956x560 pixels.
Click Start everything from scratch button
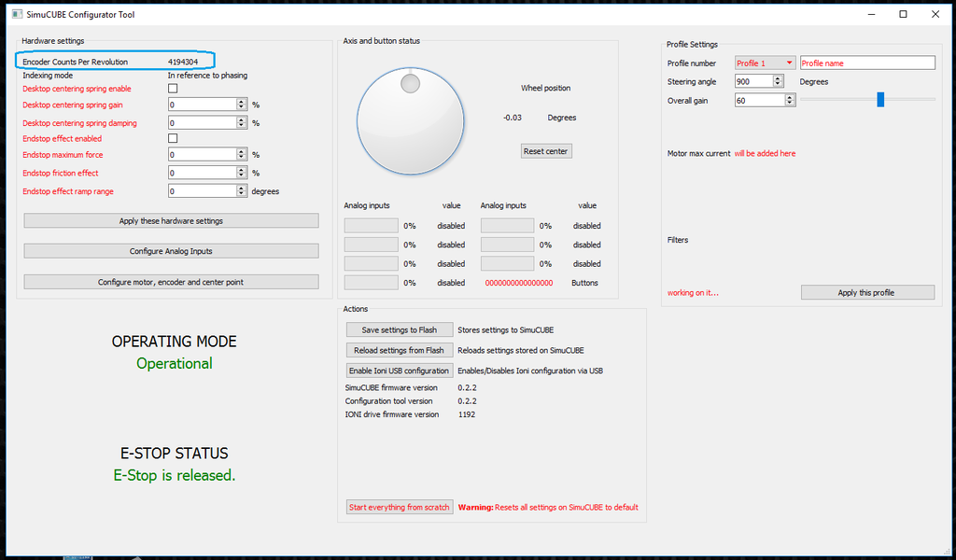pos(400,507)
